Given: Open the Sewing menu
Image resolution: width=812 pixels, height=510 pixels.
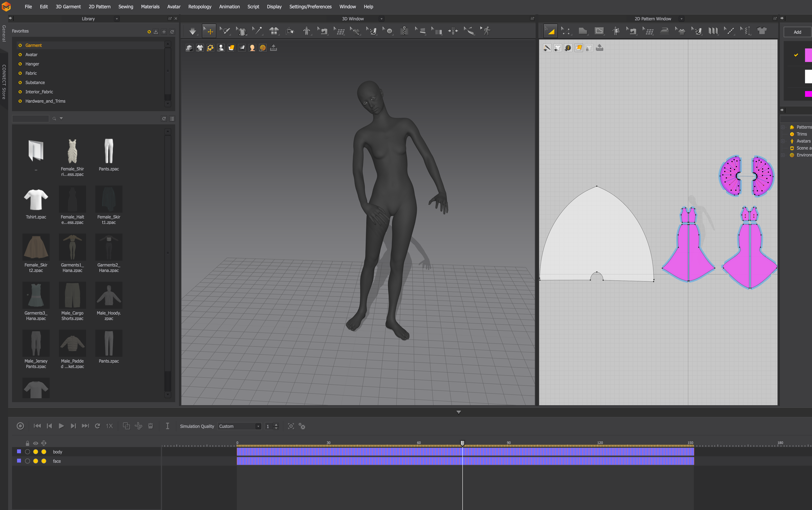Looking at the screenshot, I should click(x=125, y=6).
